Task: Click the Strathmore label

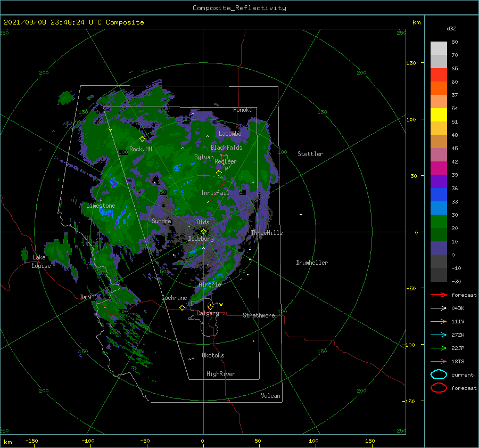Action: 259,315
